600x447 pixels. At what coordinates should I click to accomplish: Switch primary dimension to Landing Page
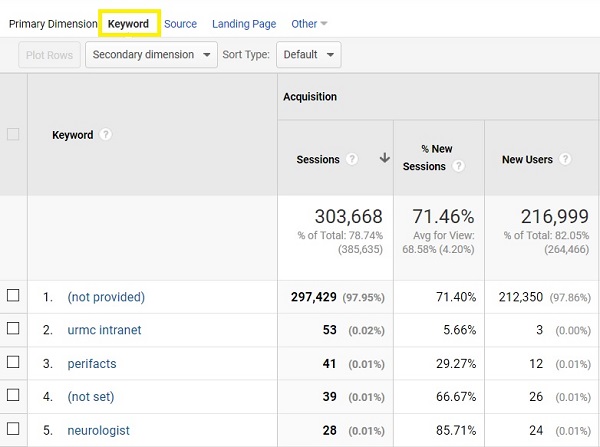tap(244, 24)
